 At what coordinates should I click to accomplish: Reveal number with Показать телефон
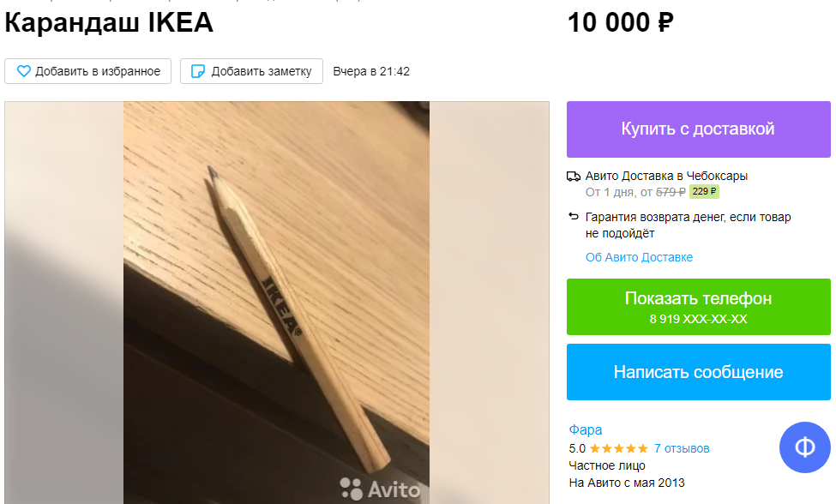click(699, 307)
